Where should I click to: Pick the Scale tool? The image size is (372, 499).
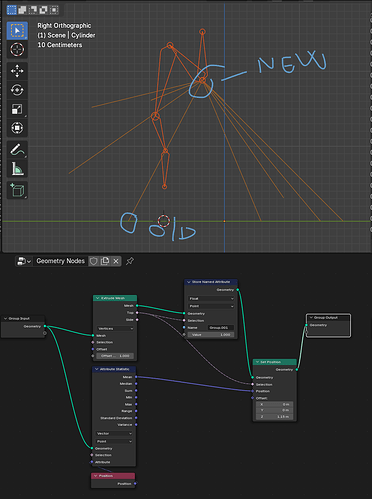[17, 109]
